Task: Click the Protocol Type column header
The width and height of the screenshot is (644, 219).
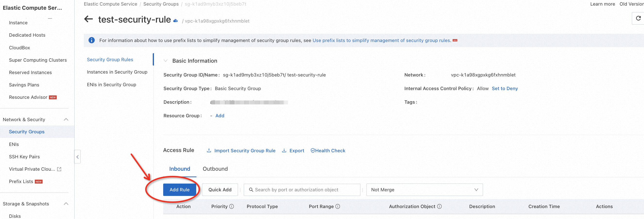Action: [x=262, y=207]
